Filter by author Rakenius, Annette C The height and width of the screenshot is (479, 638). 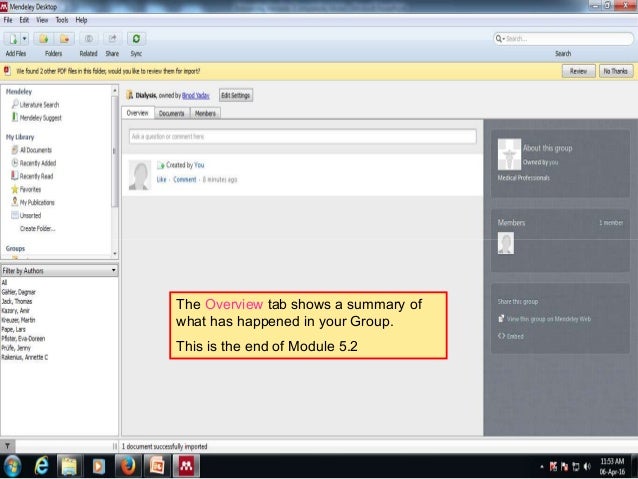coord(24,357)
